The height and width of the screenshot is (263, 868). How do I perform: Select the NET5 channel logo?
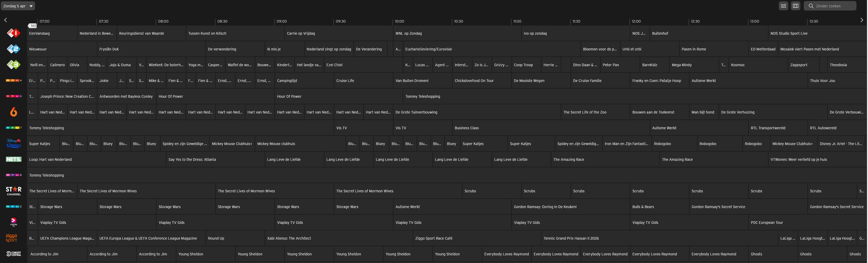[x=13, y=159]
